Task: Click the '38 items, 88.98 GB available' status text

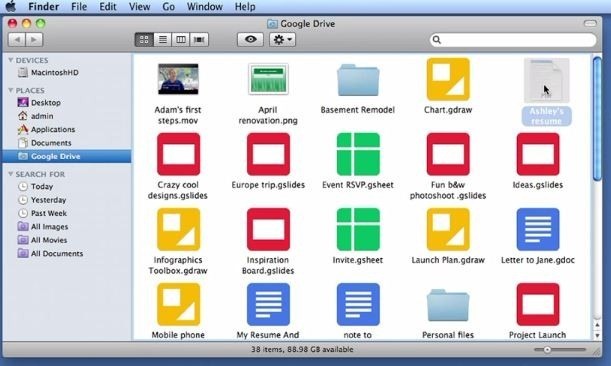Action: pos(302,349)
